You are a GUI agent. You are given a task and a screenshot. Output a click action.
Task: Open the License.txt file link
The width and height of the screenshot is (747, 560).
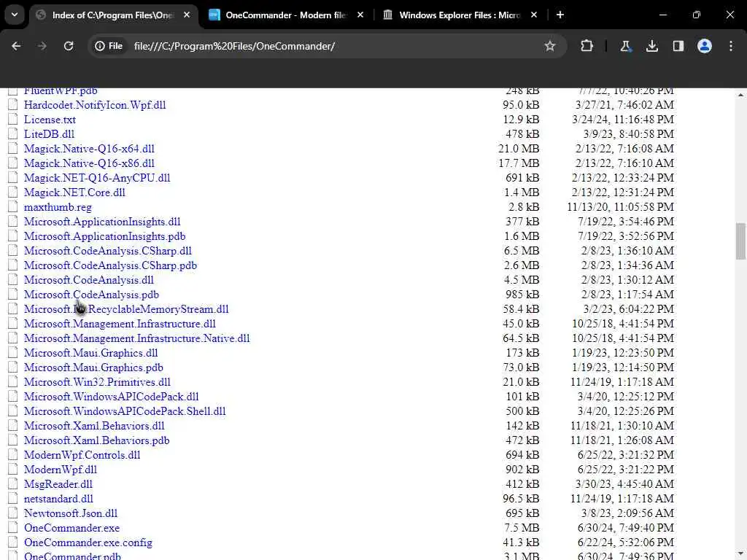pyautogui.click(x=50, y=120)
